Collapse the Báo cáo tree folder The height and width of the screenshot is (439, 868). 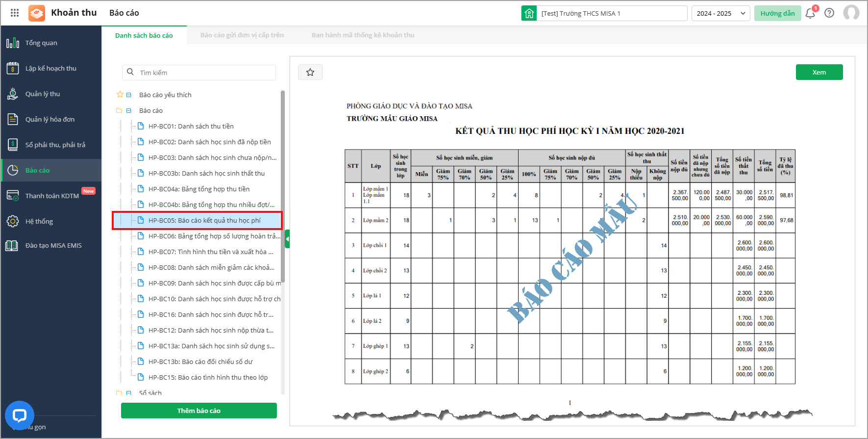pyautogui.click(x=129, y=110)
